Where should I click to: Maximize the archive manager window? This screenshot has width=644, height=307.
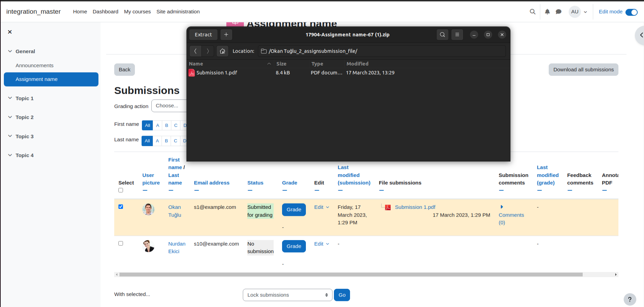pos(488,34)
